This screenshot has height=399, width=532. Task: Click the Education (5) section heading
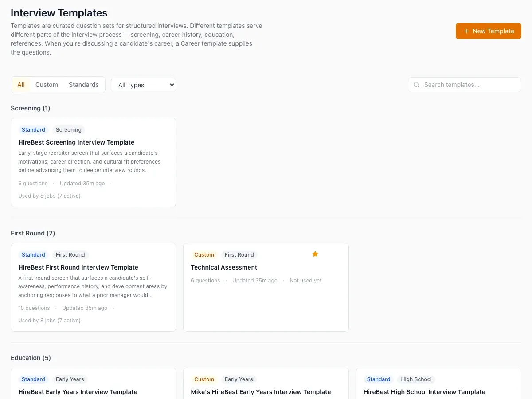click(31, 358)
